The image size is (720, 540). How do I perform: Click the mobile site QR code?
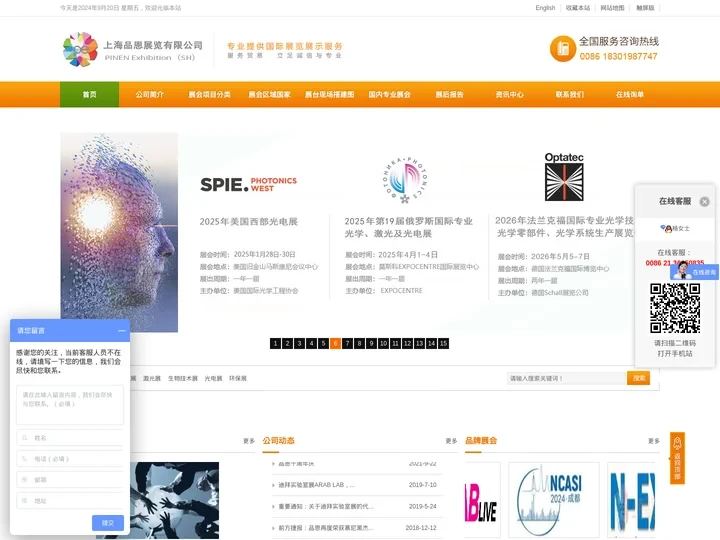point(675,308)
